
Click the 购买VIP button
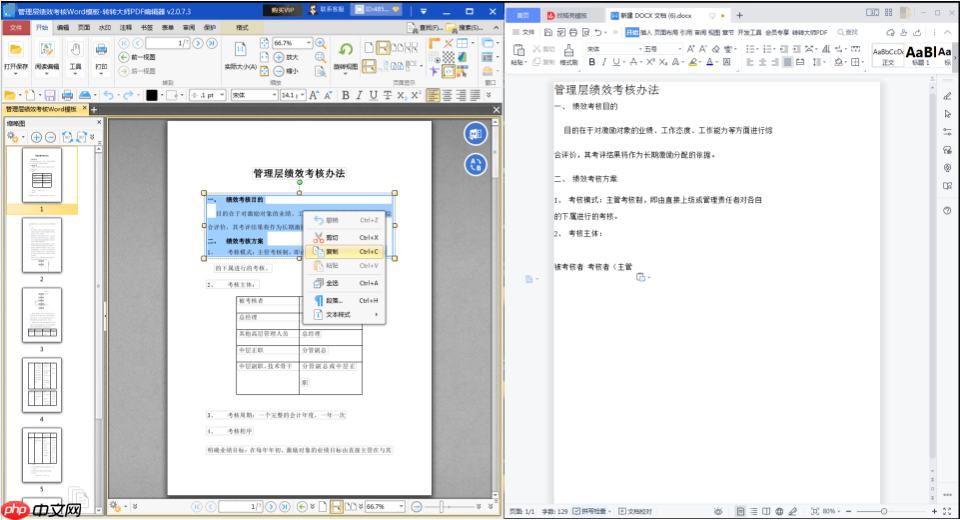[282, 10]
